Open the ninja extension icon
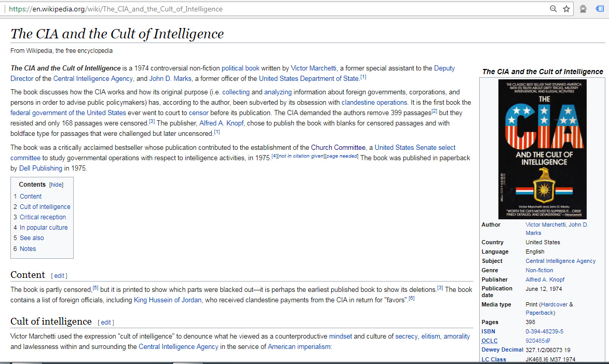 584,9
